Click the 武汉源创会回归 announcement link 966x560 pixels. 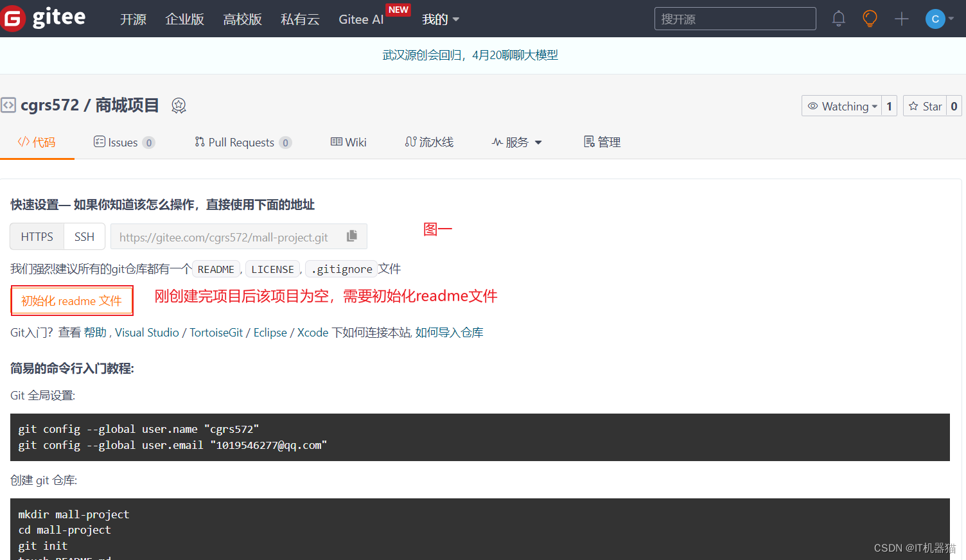[470, 55]
